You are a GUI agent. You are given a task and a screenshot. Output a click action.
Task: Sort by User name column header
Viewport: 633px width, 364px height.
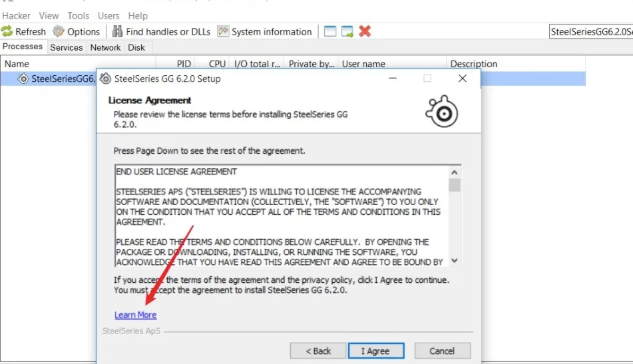click(x=392, y=64)
